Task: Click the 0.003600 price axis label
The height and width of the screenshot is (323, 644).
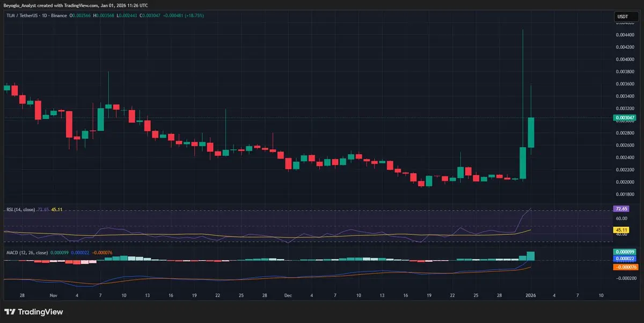Action: click(x=624, y=84)
